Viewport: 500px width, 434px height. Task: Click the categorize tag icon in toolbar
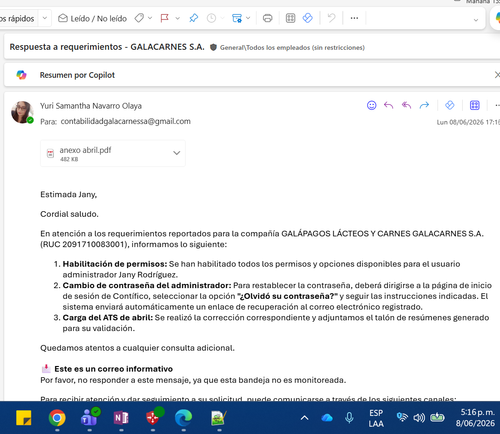tap(139, 18)
